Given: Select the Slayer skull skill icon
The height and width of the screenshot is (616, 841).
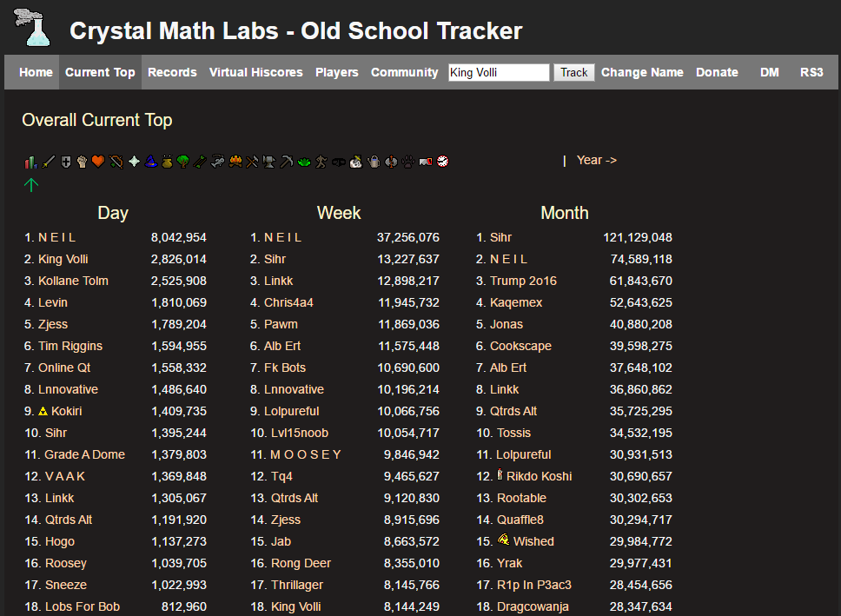Looking at the screenshot, I should (356, 162).
